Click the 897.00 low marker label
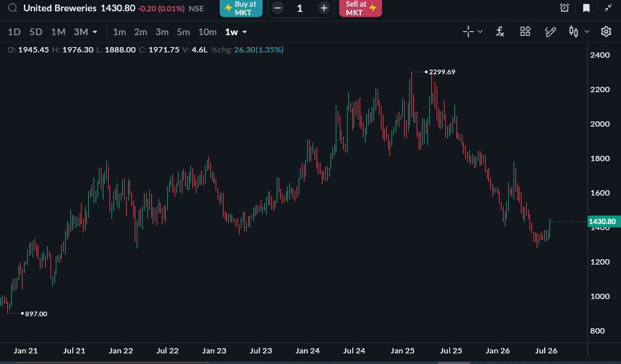This screenshot has width=621, height=364. pyautogui.click(x=36, y=314)
